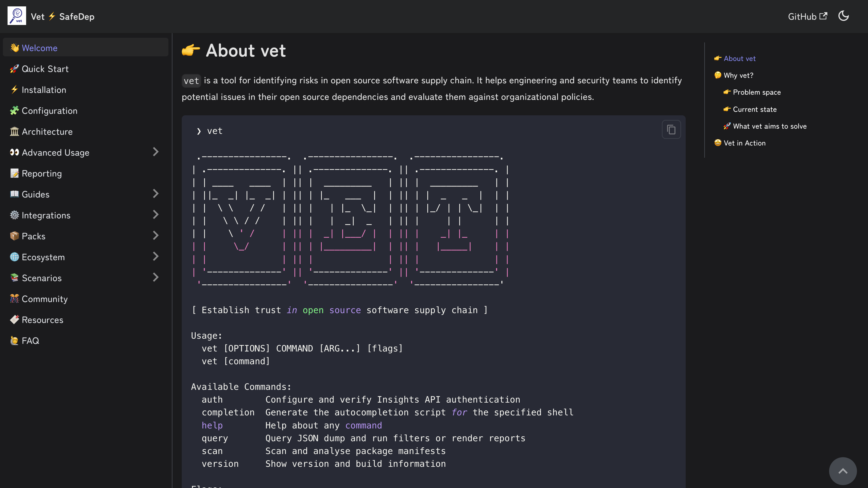Open Reporting via its memo icon
The image size is (868, 488).
[15, 173]
